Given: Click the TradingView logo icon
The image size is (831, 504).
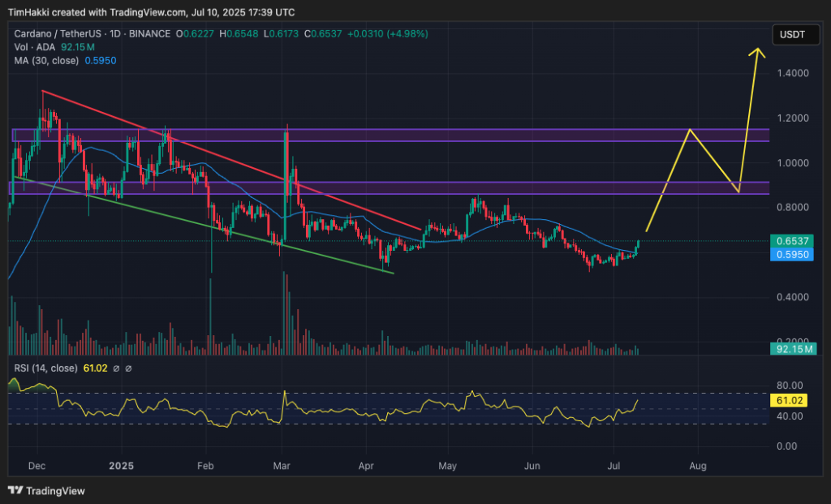Looking at the screenshot, I should (x=15, y=490).
